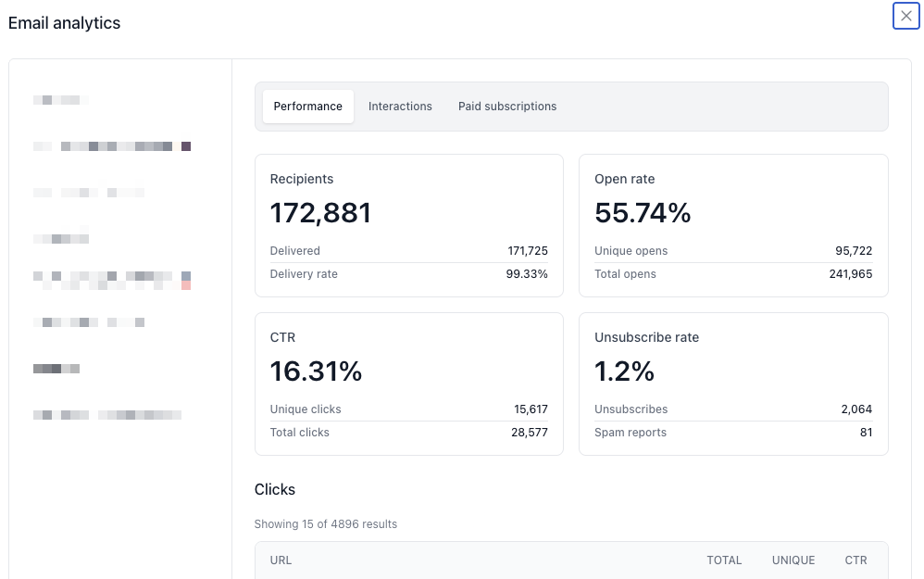Click the Recipients count 172,881
Image resolution: width=924 pixels, height=579 pixels.
pyautogui.click(x=320, y=213)
